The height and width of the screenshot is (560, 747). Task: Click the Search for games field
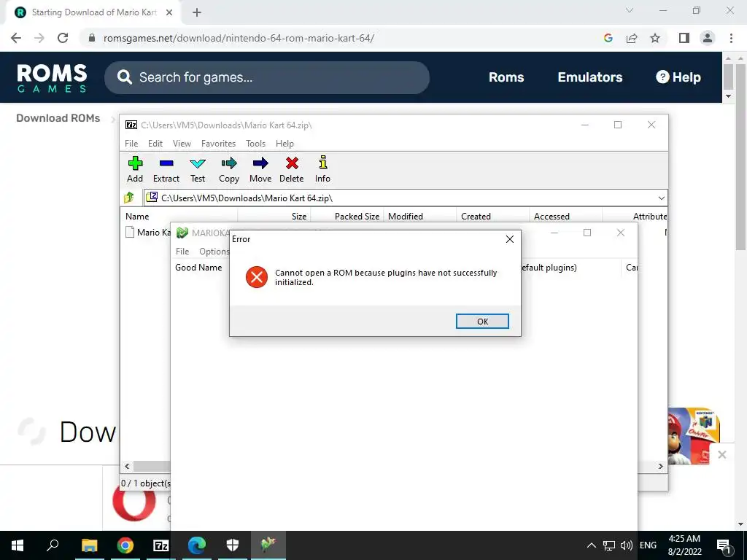click(267, 77)
